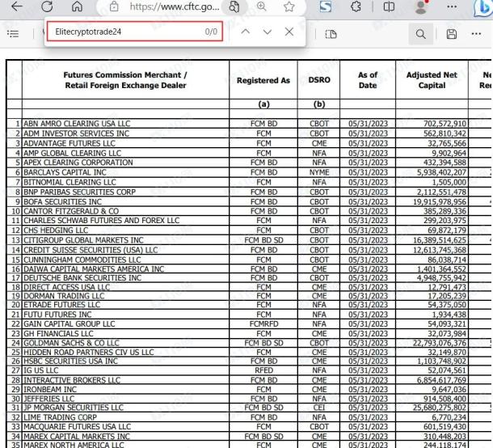Select GAIN CAPITAL GROUP LLC

click(70, 324)
